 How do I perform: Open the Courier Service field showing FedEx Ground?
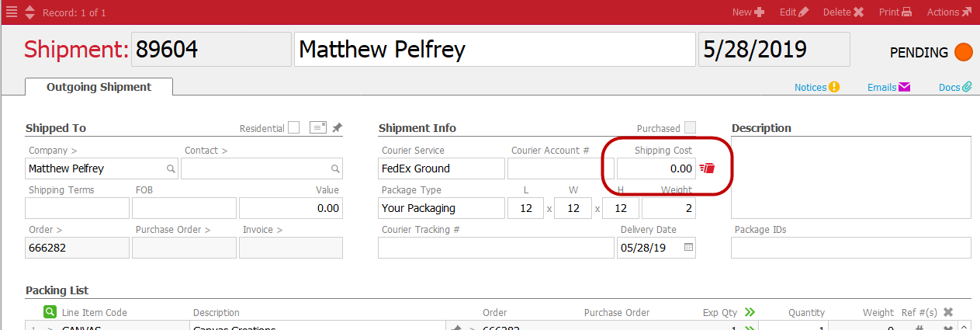(x=441, y=168)
